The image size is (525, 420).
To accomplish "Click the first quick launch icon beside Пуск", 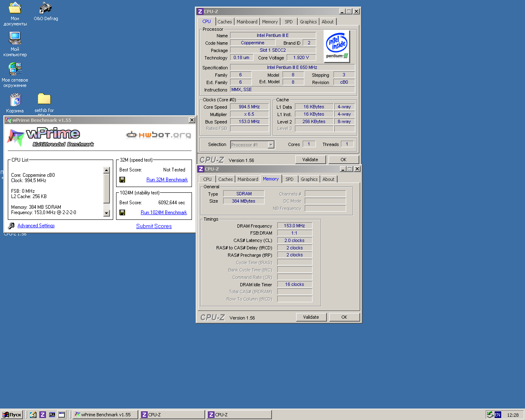I will coord(33,415).
